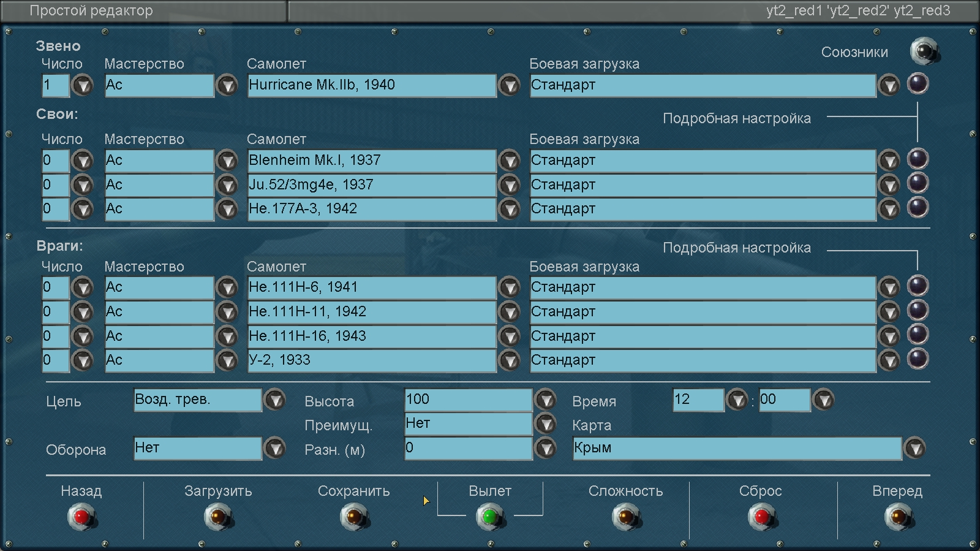The width and height of the screenshot is (980, 551).
Task: Open number dropdown for У-2 row
Action: (82, 360)
